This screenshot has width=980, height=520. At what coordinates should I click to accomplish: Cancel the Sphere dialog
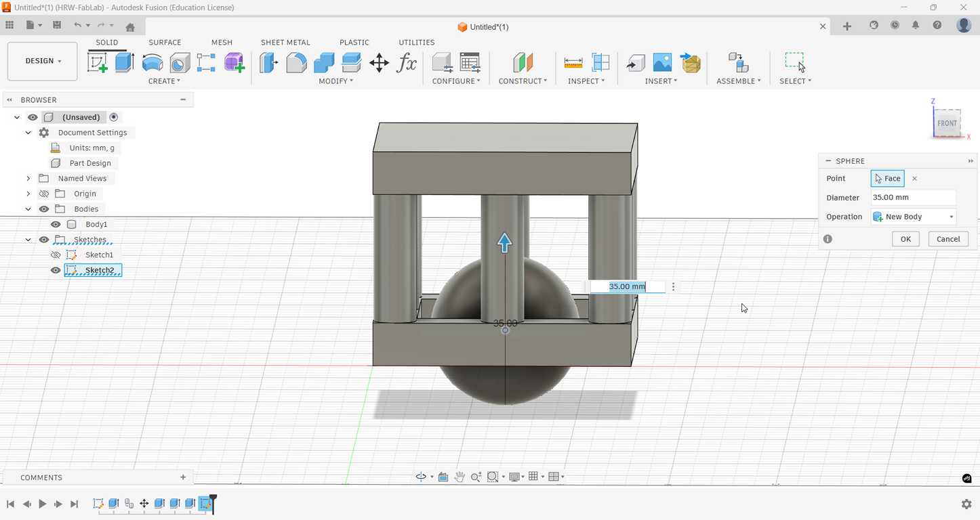click(x=947, y=239)
